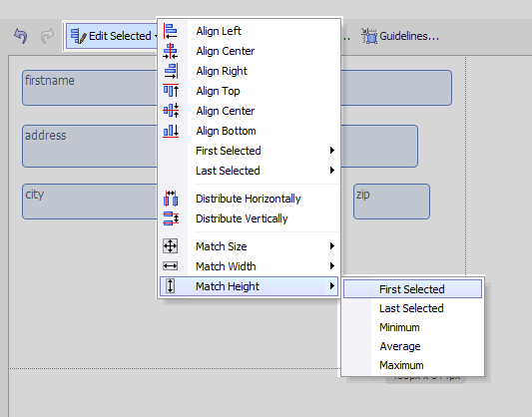
Task: Click the Match Size four-arrow icon
Action: [171, 246]
